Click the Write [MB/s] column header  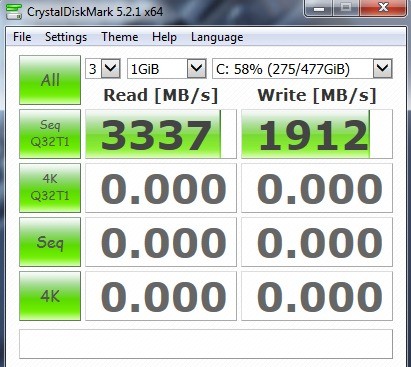317,95
